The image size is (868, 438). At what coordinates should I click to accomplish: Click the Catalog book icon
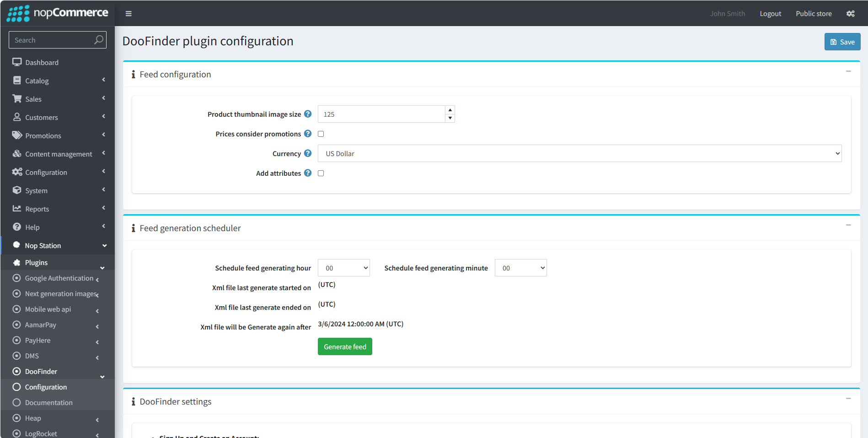coord(17,81)
